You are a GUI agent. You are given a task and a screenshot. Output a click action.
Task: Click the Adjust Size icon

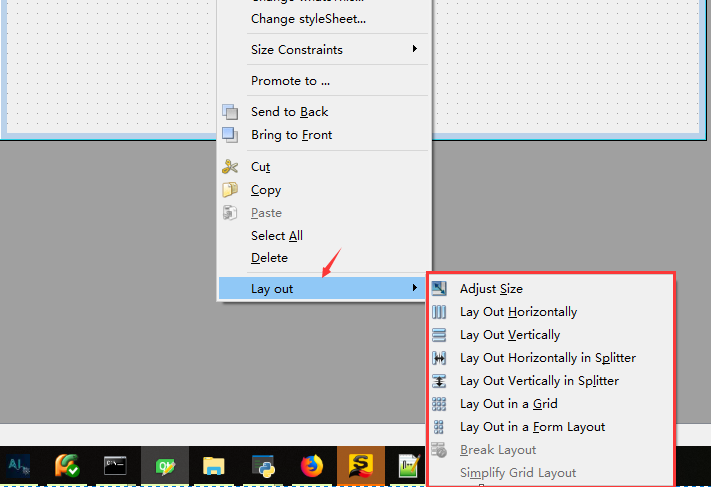pos(439,289)
